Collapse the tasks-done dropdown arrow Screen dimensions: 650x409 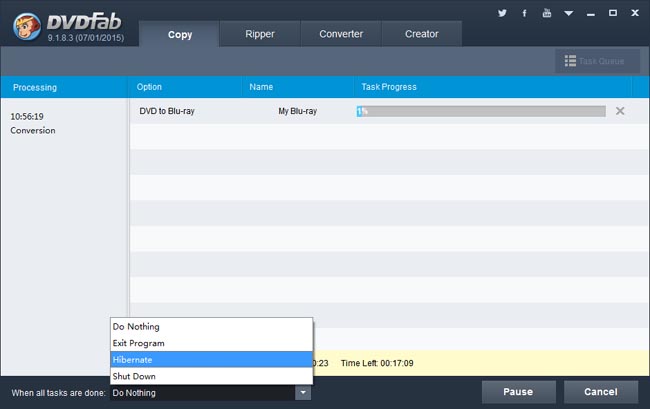(x=303, y=392)
